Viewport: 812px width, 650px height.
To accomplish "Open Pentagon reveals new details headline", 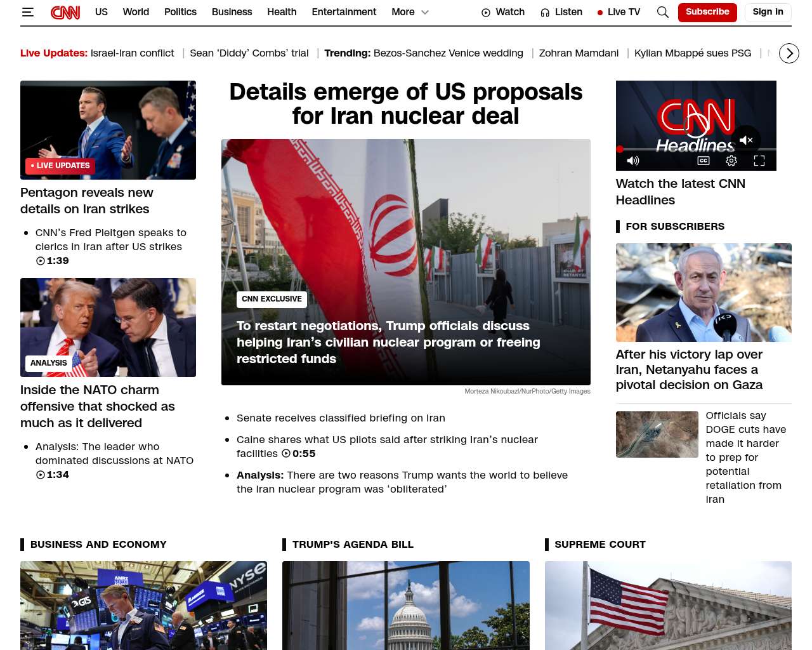I will click(x=87, y=201).
